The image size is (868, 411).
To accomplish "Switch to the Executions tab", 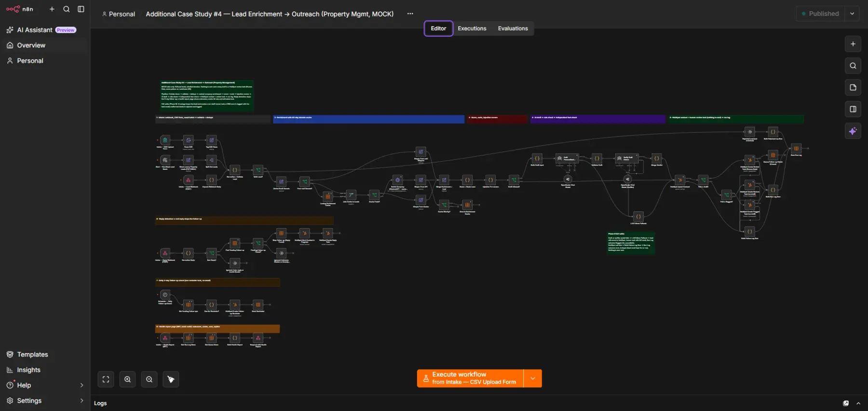I will point(472,28).
